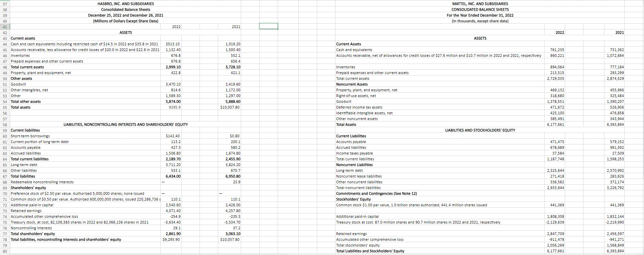The width and height of the screenshot is (644, 255).
Task: Click Hasbro long-term debt value 3,711.20
Action: (x=173, y=165)
